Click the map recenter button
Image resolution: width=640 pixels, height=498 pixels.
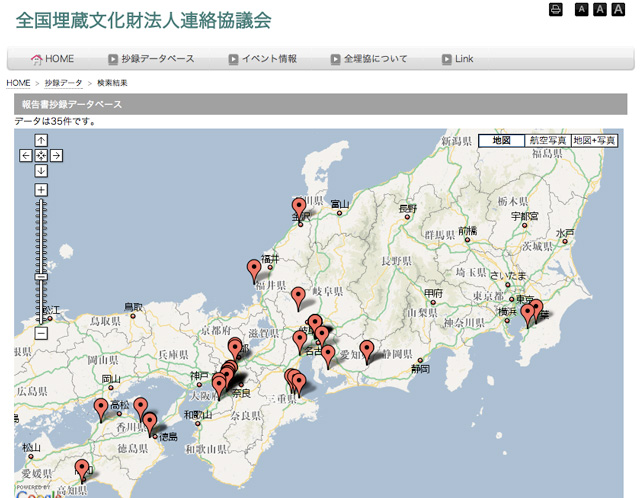point(41,156)
